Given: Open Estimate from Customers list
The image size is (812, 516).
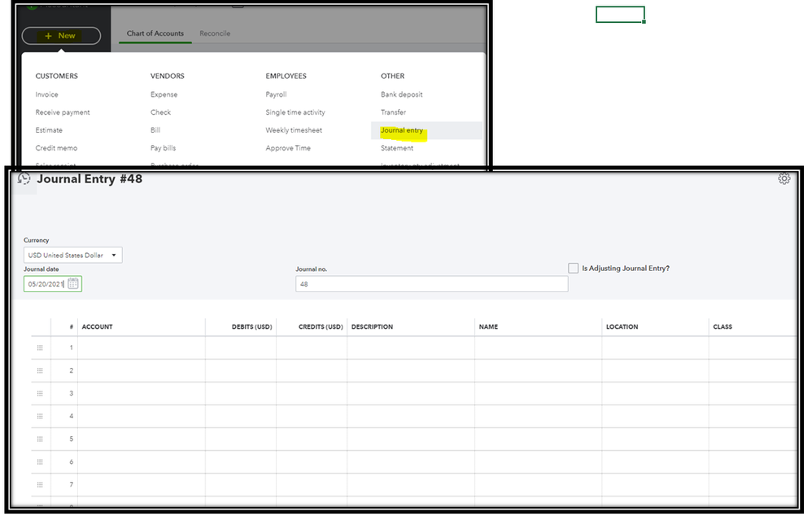Looking at the screenshot, I should pos(49,130).
